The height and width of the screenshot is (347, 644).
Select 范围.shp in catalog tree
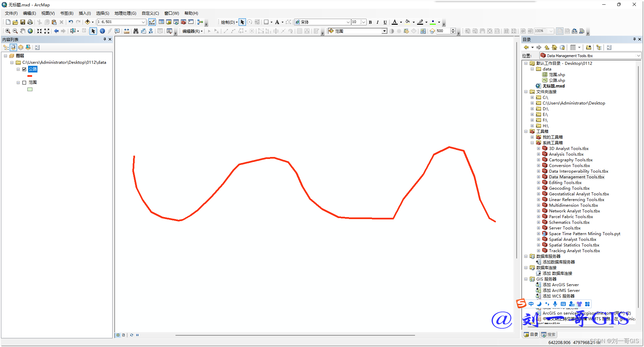click(x=557, y=75)
